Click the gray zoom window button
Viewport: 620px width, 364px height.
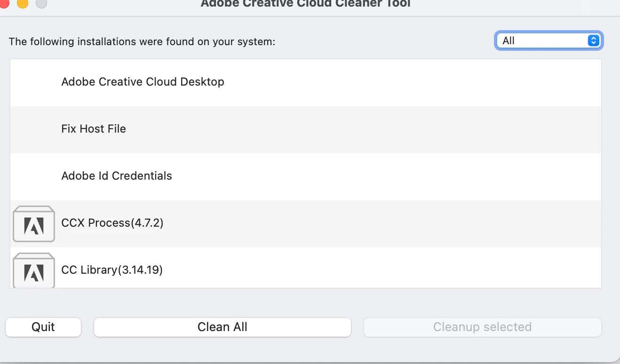point(41,3)
